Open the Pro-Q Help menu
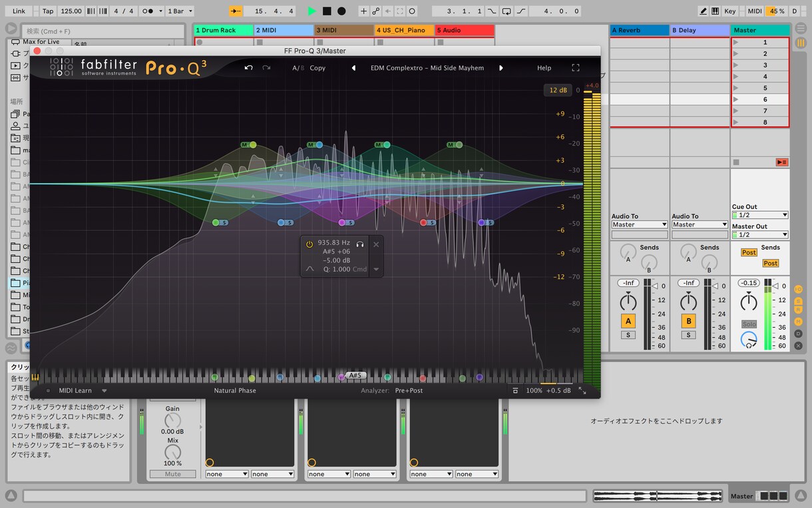 tap(544, 68)
